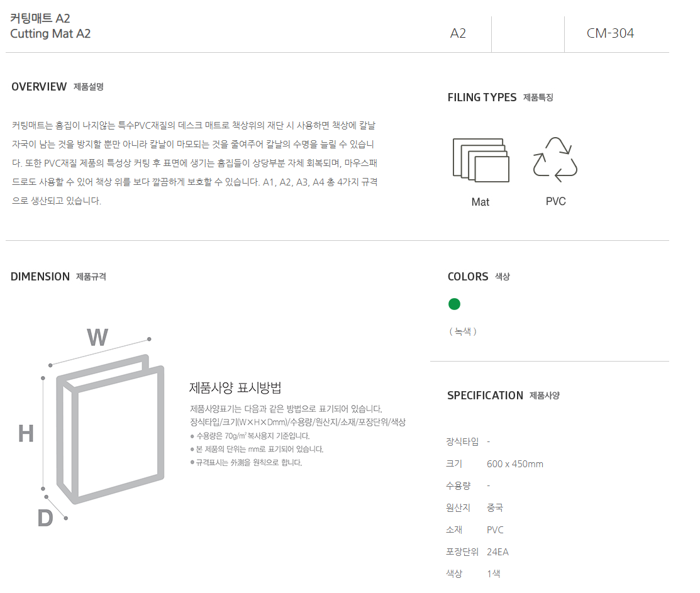Click the 녹색 color name label
Viewport: 700px width, 593px height.
point(463,331)
